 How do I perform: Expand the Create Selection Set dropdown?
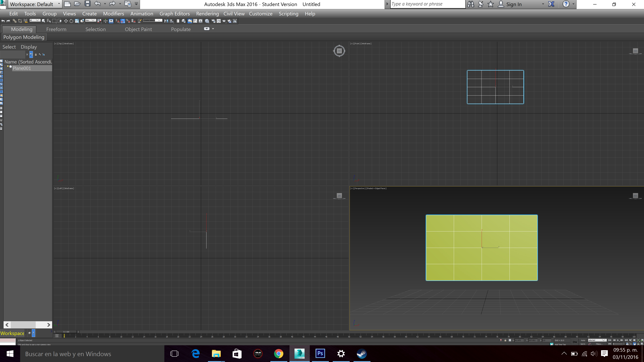[159, 20]
